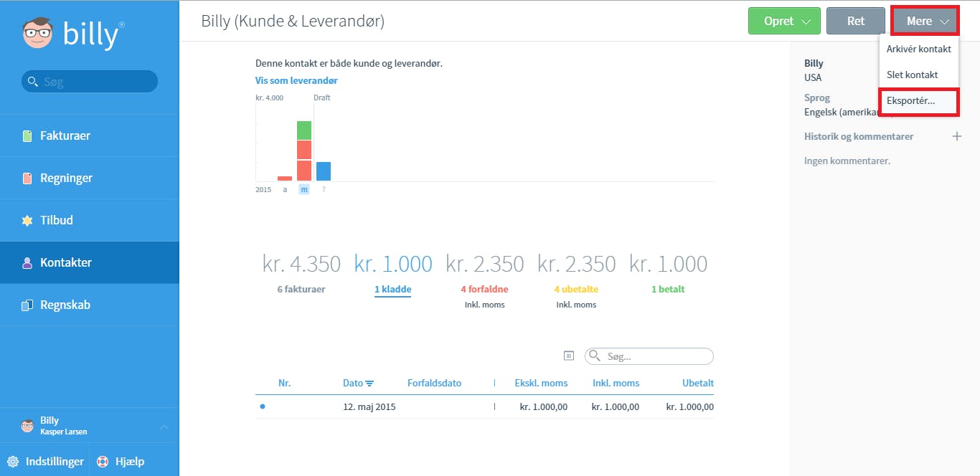Click the Vis som leverandør link
980x476 pixels.
tap(296, 81)
